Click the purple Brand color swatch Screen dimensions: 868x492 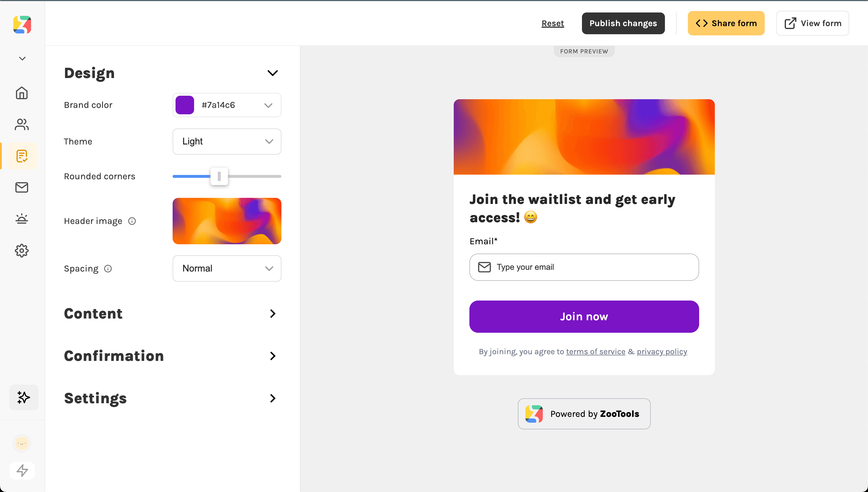pyautogui.click(x=185, y=105)
